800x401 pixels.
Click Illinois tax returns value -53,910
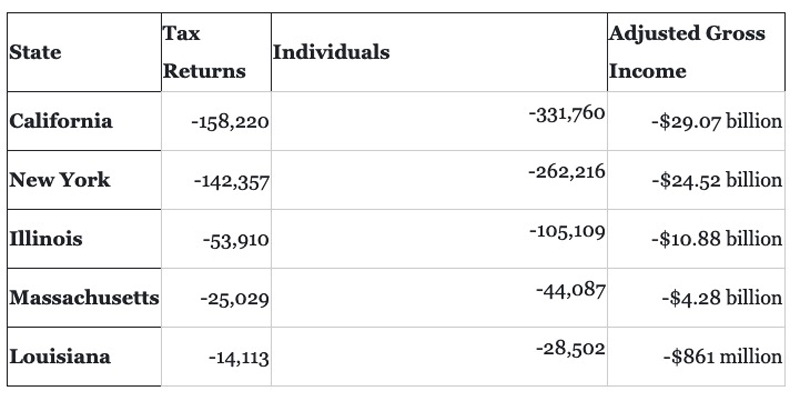tap(236, 240)
